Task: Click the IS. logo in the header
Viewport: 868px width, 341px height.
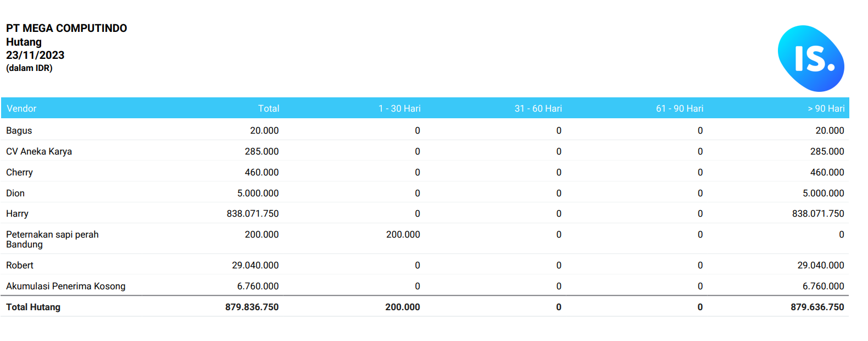Action: (811, 58)
